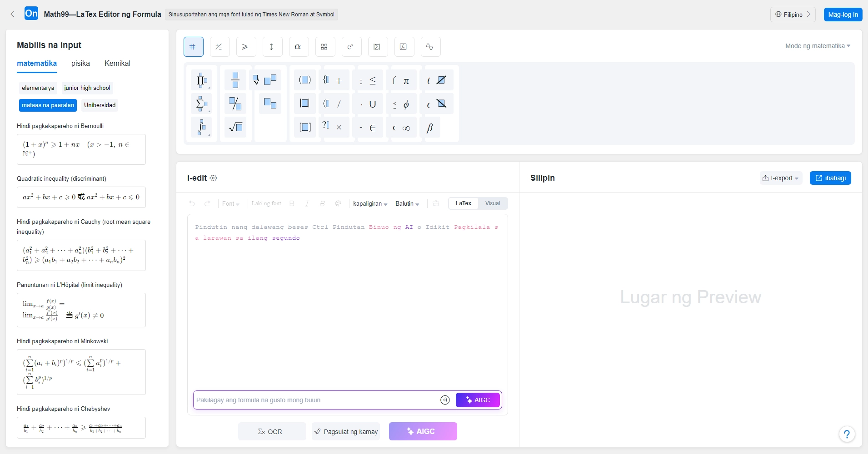Open the up-down arrows category
The image size is (868, 454).
272,47
